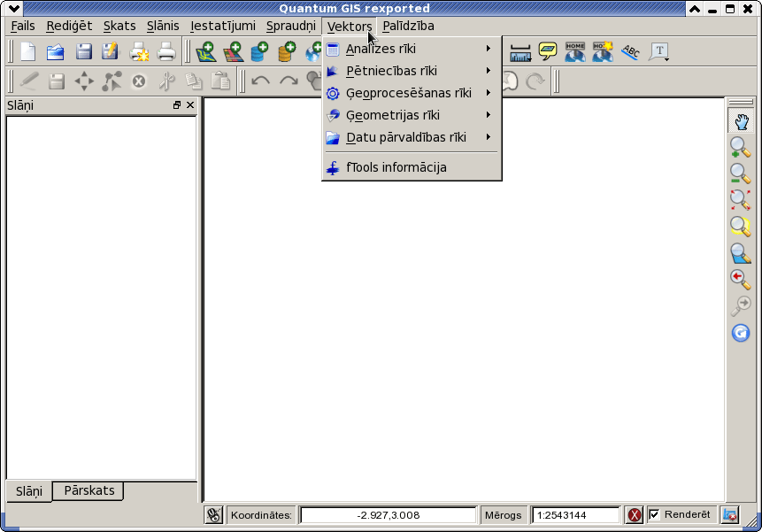Image resolution: width=762 pixels, height=532 pixels.
Task: Zoom to last extent red arrow icon
Action: point(741,280)
